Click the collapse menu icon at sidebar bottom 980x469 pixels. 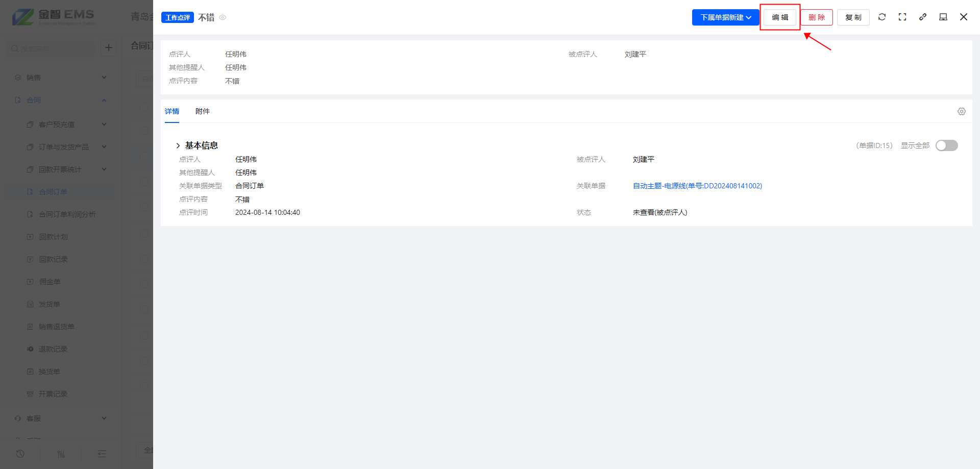tap(102, 454)
